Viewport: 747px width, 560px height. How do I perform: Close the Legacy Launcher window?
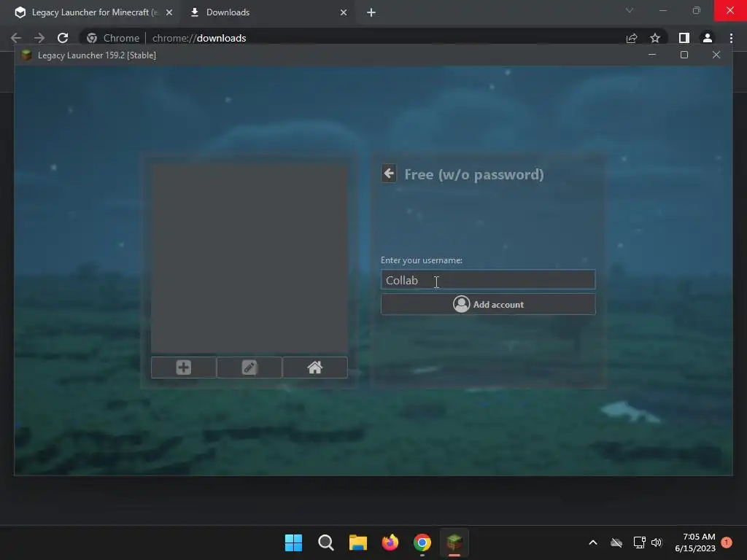(x=716, y=55)
